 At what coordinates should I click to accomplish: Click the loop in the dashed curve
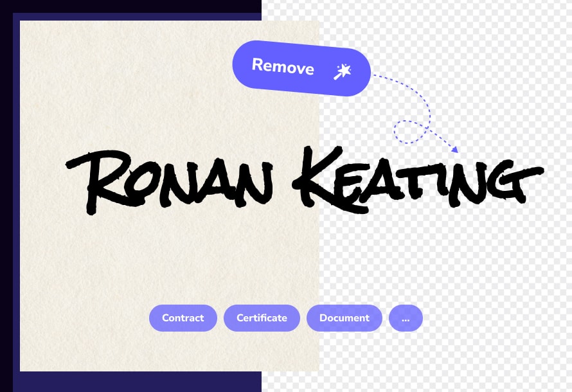tap(407, 132)
